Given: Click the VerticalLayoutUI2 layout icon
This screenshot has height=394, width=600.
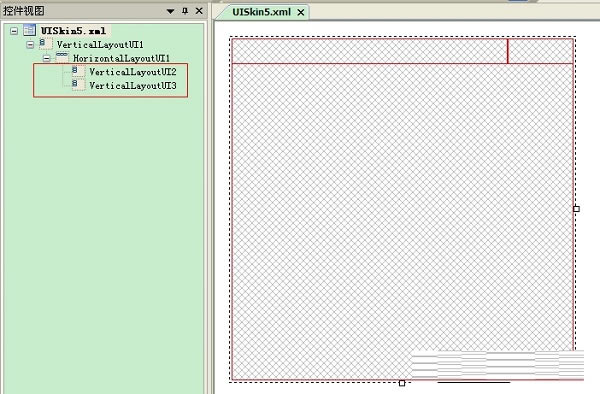Looking at the screenshot, I should coord(78,71).
